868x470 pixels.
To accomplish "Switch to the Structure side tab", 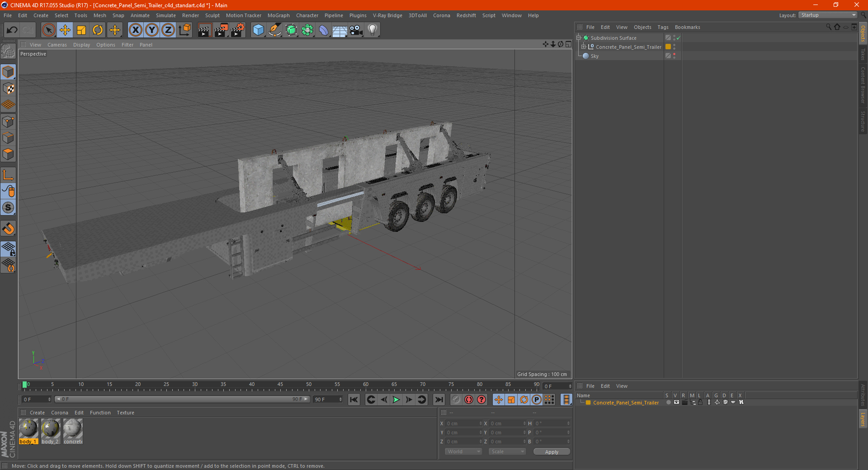I will pos(863,121).
